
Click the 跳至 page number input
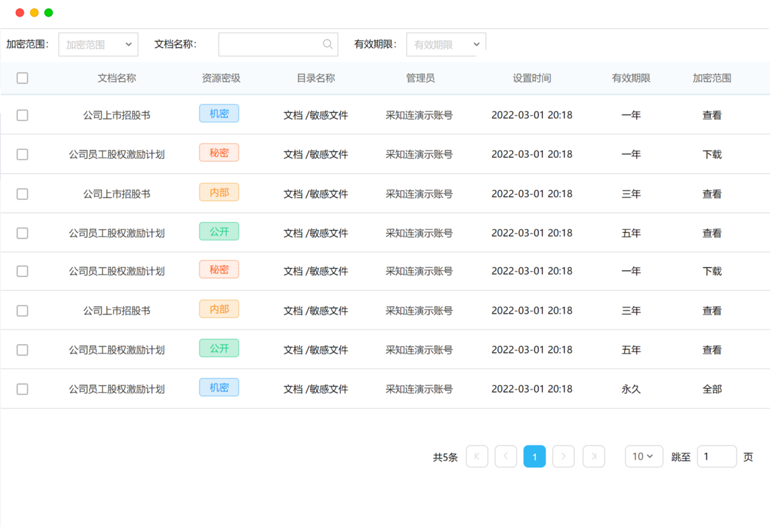click(717, 456)
